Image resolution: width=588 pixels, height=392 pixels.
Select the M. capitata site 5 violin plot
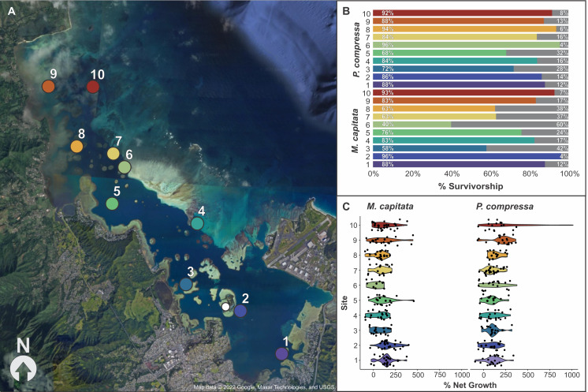(x=391, y=300)
